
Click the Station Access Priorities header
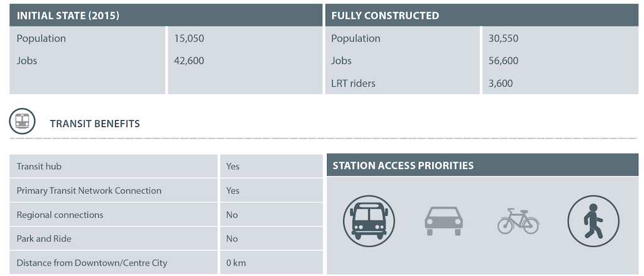point(482,165)
